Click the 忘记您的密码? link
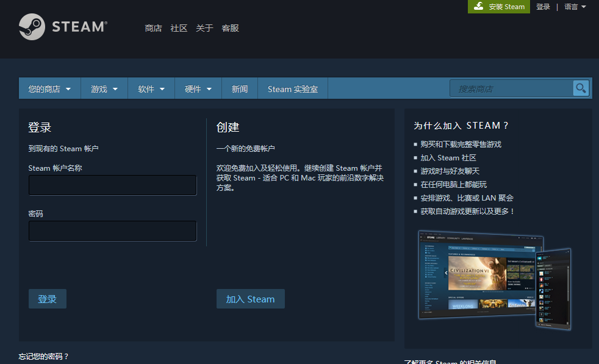This screenshot has width=599, height=364. click(x=43, y=356)
